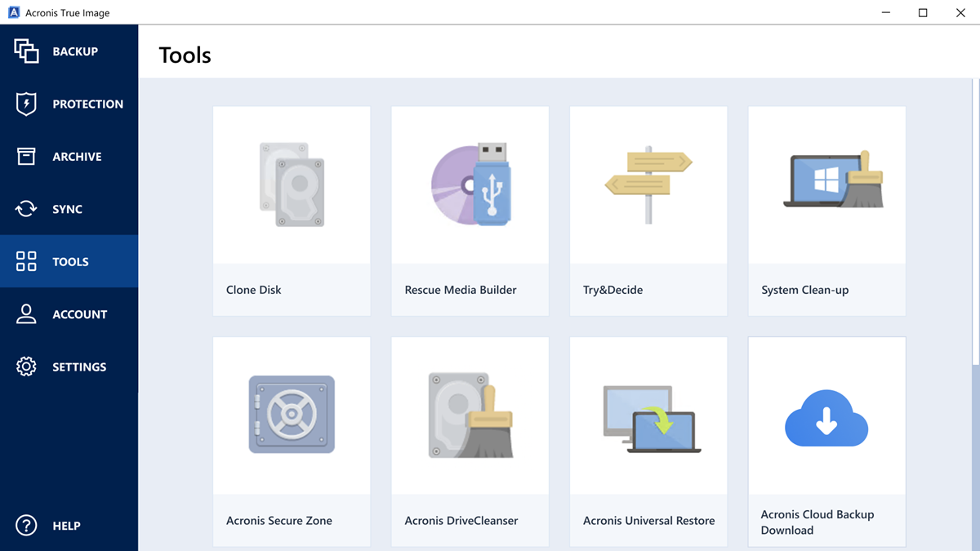
Task: Click the Try&Decide signpost icon
Action: (x=648, y=185)
